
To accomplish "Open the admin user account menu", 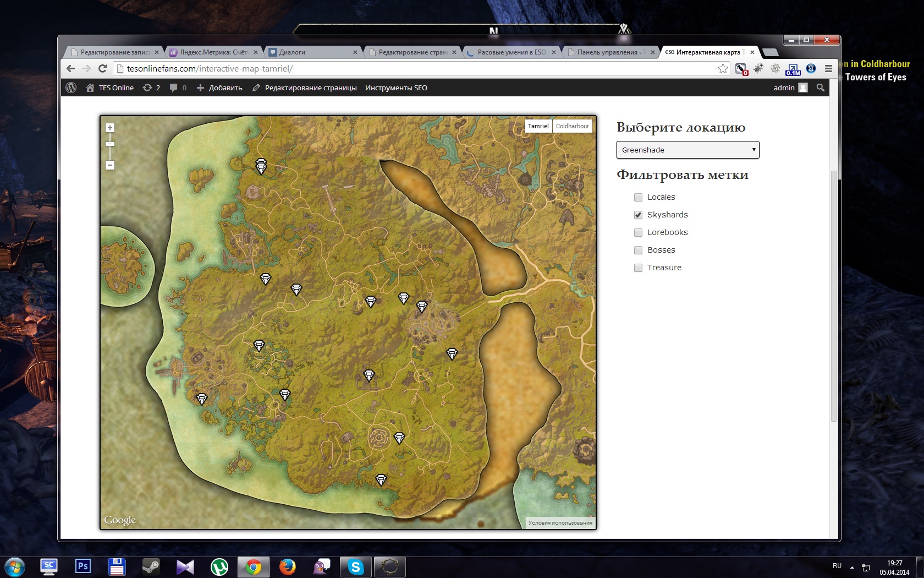I will click(790, 88).
